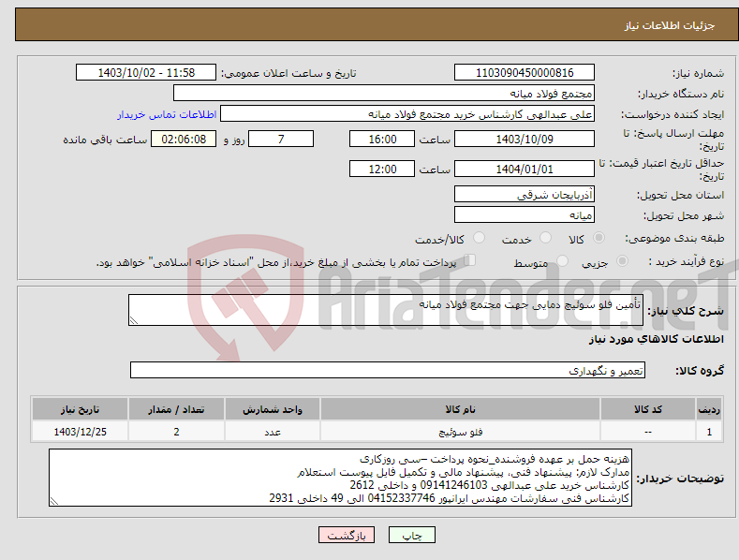739x560 pixels.
Task: Click the بازگشت back button
Action: 347,535
